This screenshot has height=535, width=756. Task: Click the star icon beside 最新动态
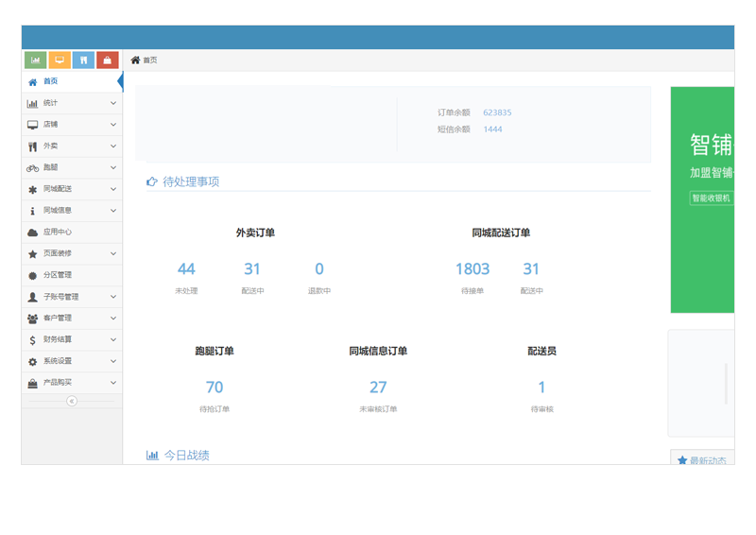681,460
